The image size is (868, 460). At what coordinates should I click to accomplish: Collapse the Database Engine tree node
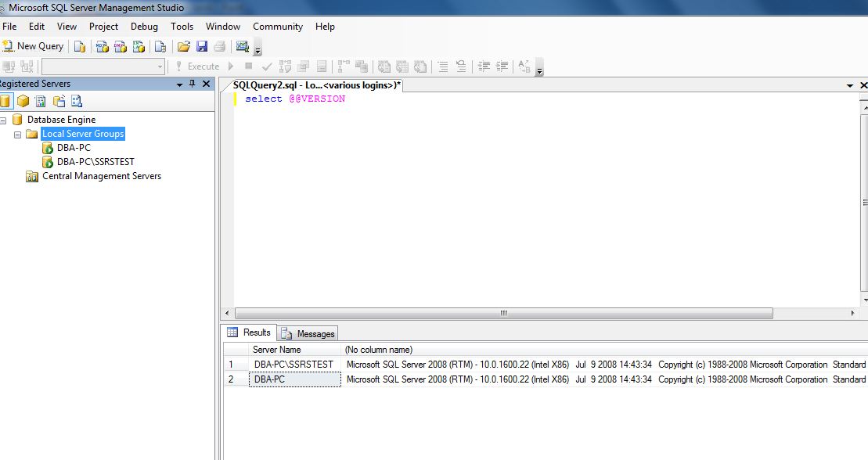click(3, 120)
